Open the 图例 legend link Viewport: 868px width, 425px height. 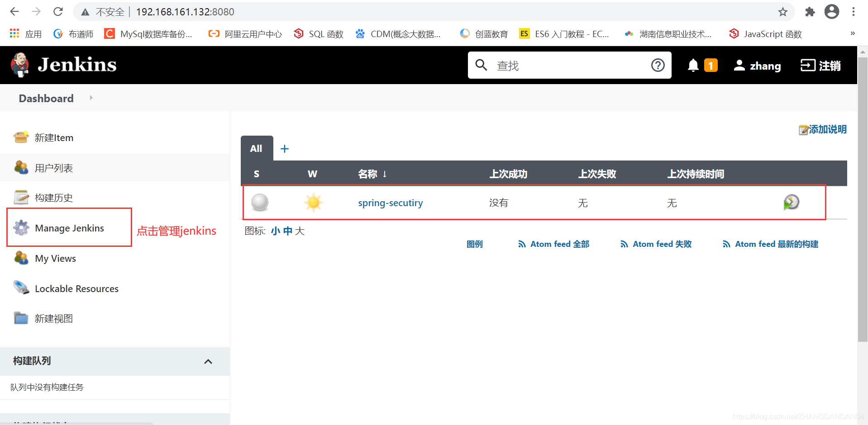[x=475, y=244]
